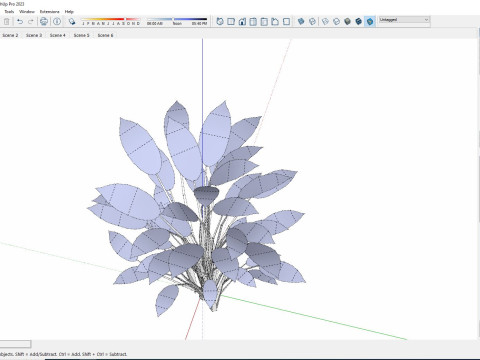Click the status bar hint text
This screenshot has height=360, width=480.
(63, 354)
